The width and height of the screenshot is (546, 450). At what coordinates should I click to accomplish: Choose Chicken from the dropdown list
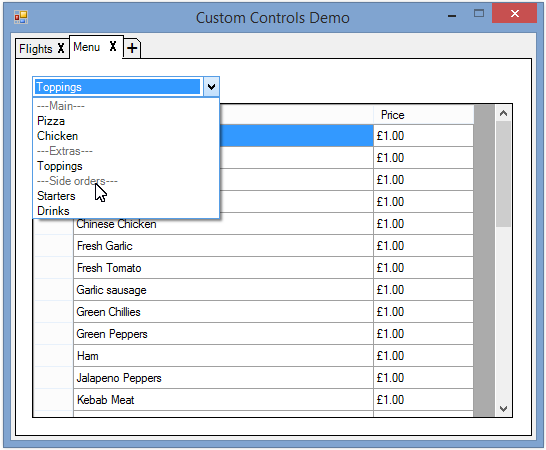126,136
